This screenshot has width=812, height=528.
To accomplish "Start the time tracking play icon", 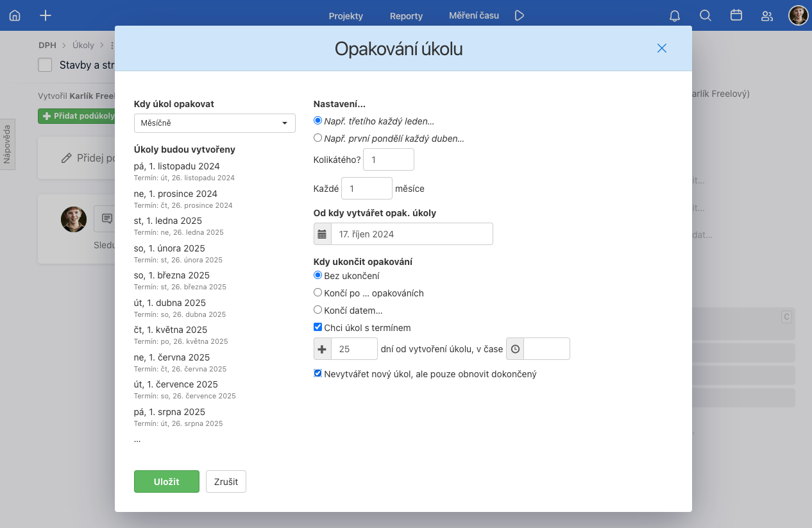I will (x=520, y=15).
